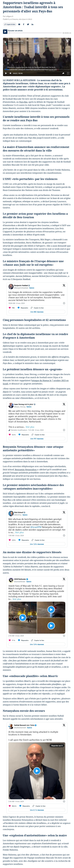Viewport: 74px width, 868px height.
Task: Share the article on Facebook
Action: coord(24,24)
